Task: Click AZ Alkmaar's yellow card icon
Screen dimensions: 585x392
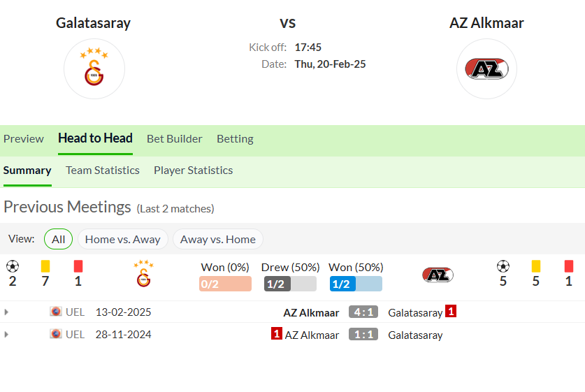Action: (536, 266)
